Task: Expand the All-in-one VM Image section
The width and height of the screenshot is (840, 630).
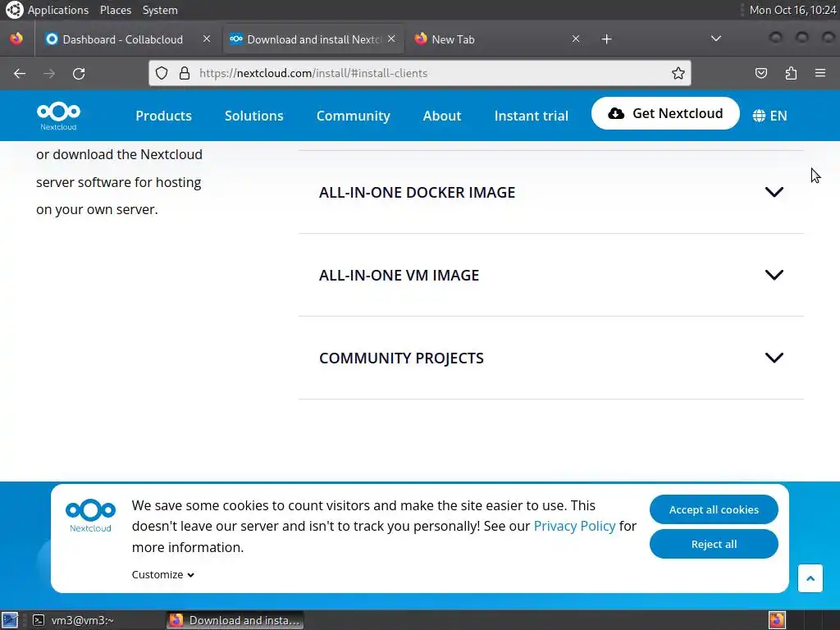Action: [550, 275]
